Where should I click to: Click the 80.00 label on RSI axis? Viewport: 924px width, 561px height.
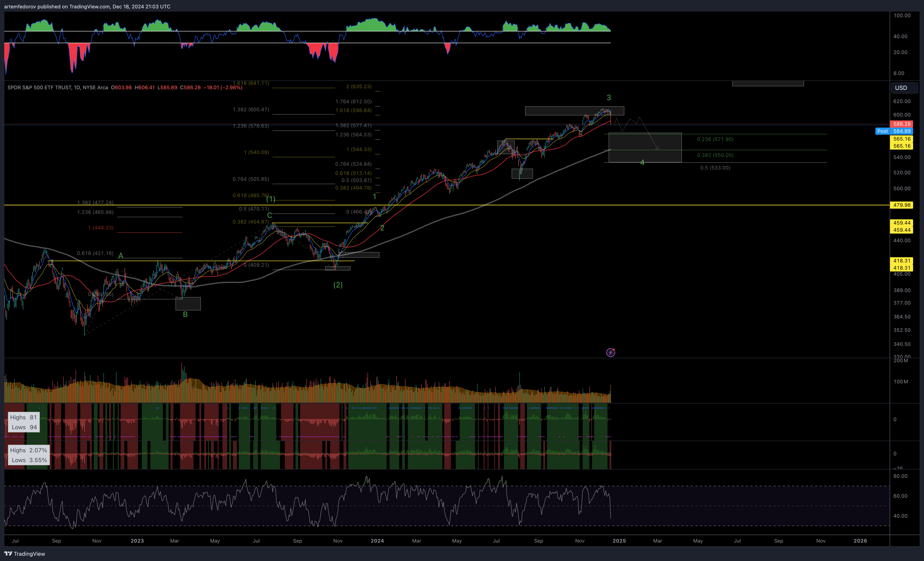(x=900, y=476)
